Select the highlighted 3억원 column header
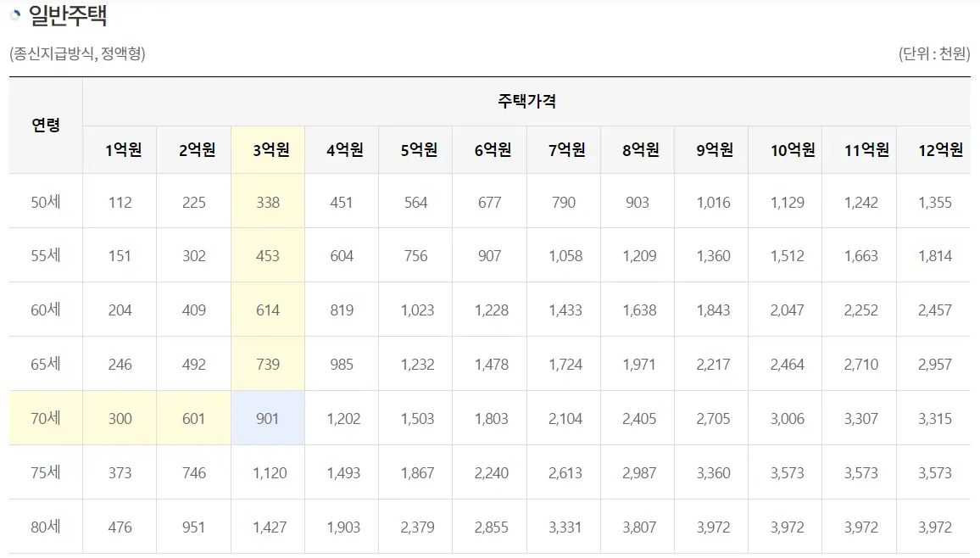 point(268,148)
